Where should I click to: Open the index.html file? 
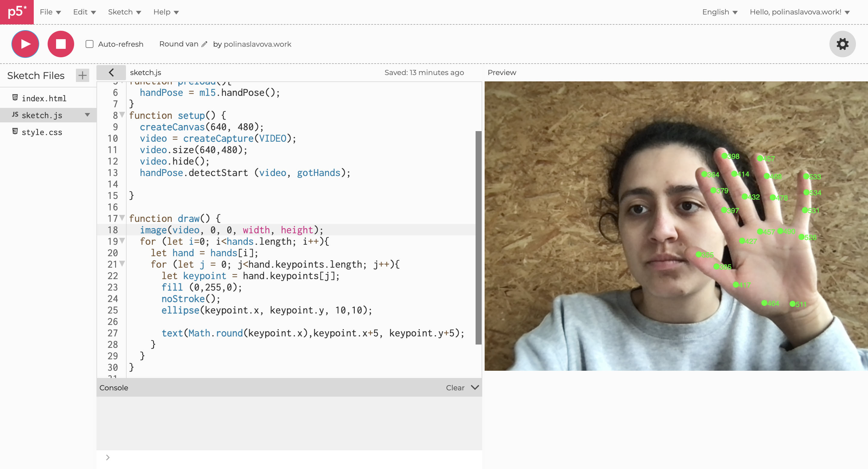(44, 98)
